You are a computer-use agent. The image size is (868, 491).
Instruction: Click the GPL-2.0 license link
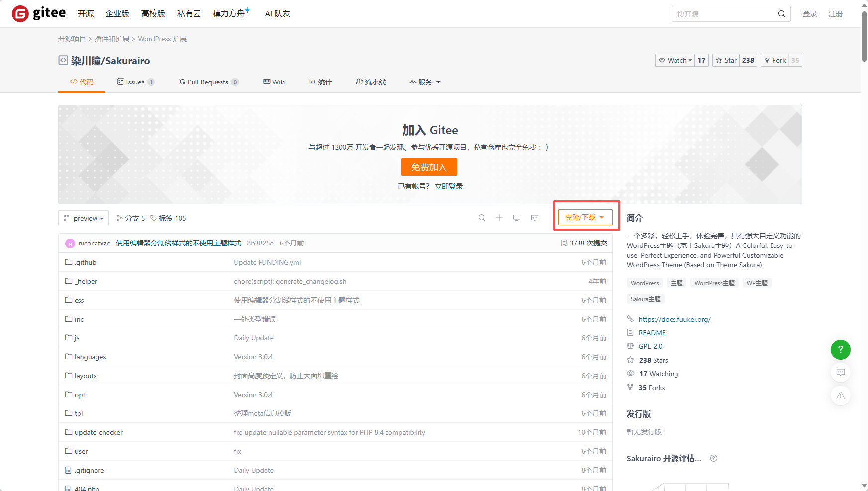651,346
